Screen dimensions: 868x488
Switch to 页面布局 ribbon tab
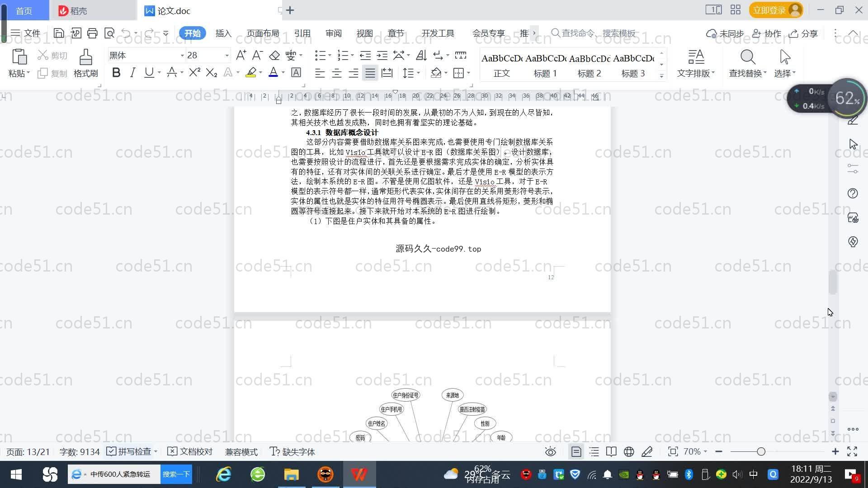263,33
